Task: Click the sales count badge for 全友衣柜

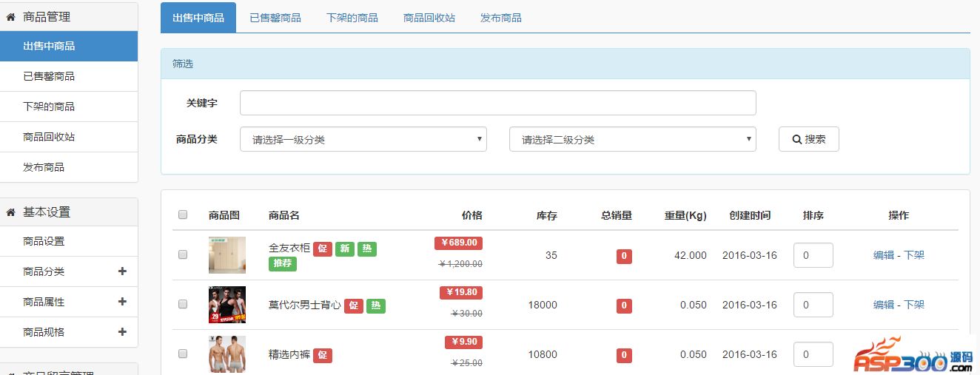Action: (624, 257)
